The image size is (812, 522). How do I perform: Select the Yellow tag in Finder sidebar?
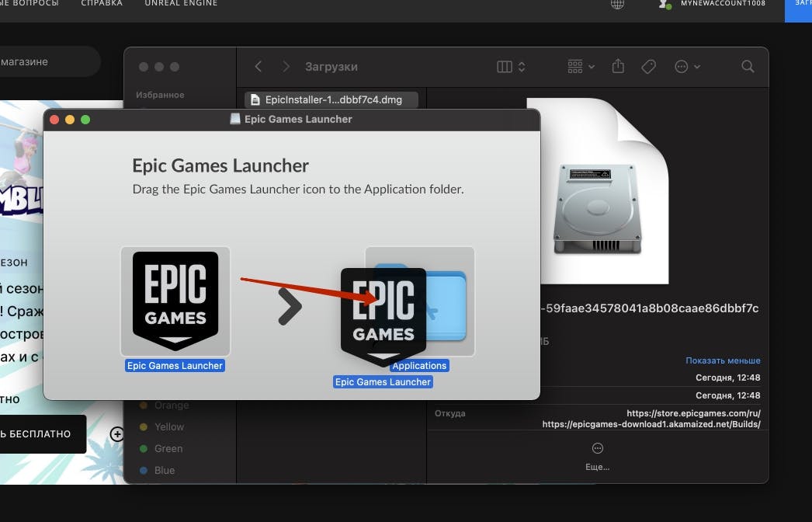162,426
